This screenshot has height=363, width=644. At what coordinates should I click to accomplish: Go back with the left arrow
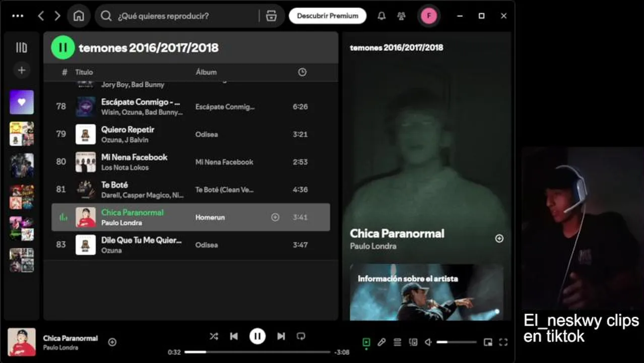(41, 16)
